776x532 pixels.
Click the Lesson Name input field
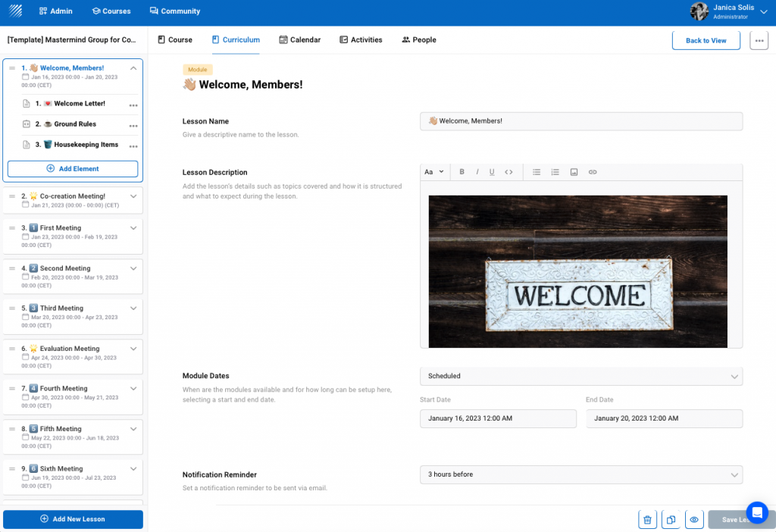(x=581, y=121)
